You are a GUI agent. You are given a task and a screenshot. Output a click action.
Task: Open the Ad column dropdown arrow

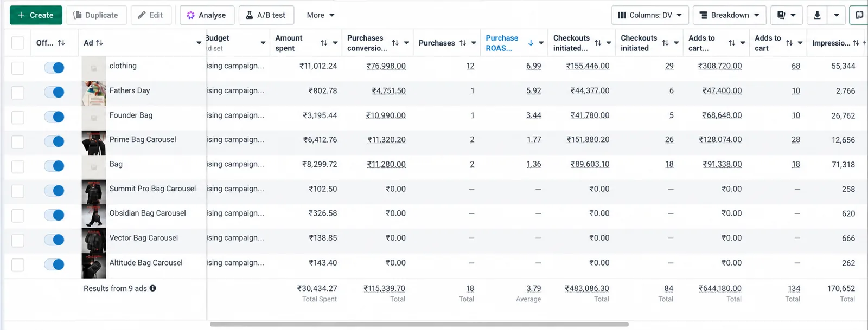coord(199,43)
